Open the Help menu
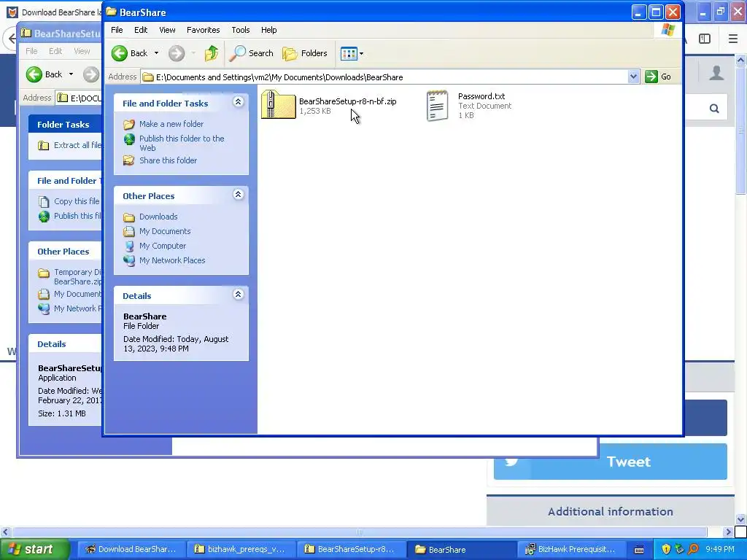This screenshot has width=747, height=560. (x=268, y=30)
